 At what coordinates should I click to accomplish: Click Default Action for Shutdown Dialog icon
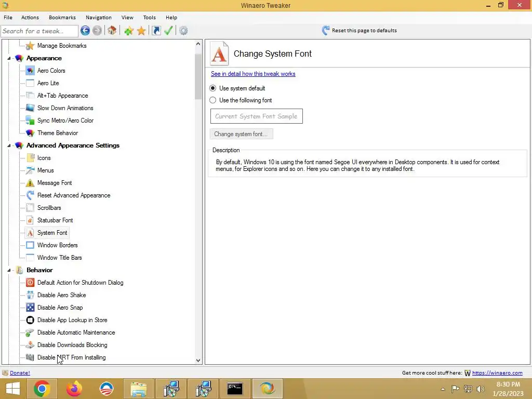(30, 283)
